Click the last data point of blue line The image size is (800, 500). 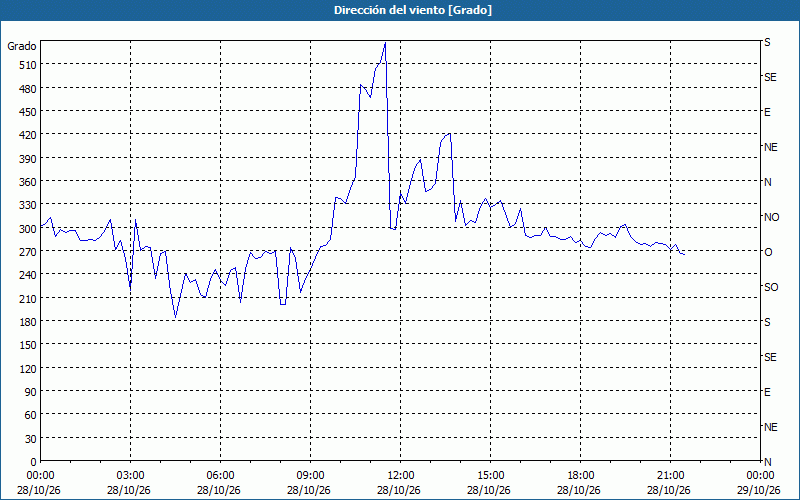coord(684,254)
